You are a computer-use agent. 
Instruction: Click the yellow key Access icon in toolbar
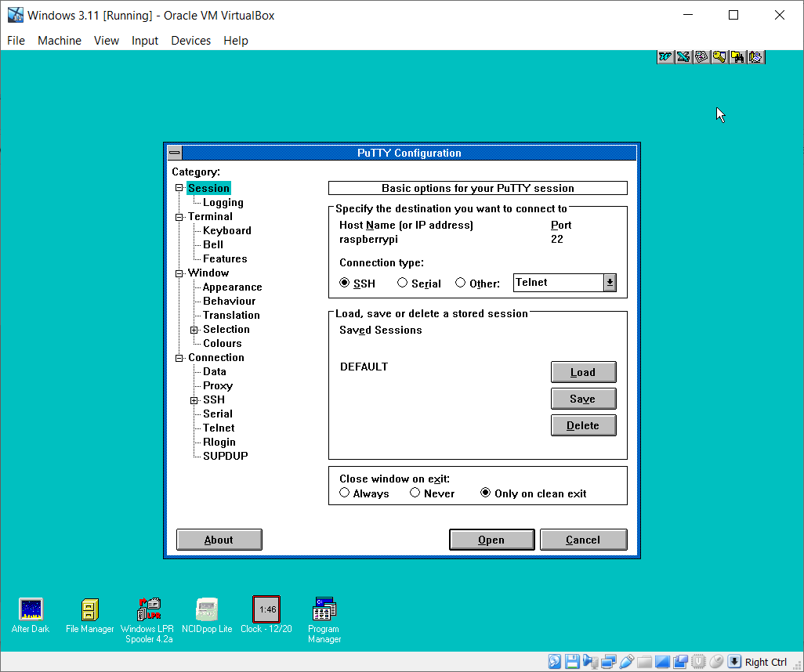pyautogui.click(x=719, y=57)
